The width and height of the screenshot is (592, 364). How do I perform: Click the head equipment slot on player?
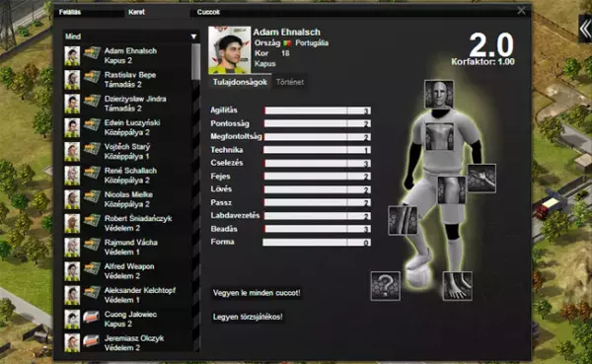point(438,94)
